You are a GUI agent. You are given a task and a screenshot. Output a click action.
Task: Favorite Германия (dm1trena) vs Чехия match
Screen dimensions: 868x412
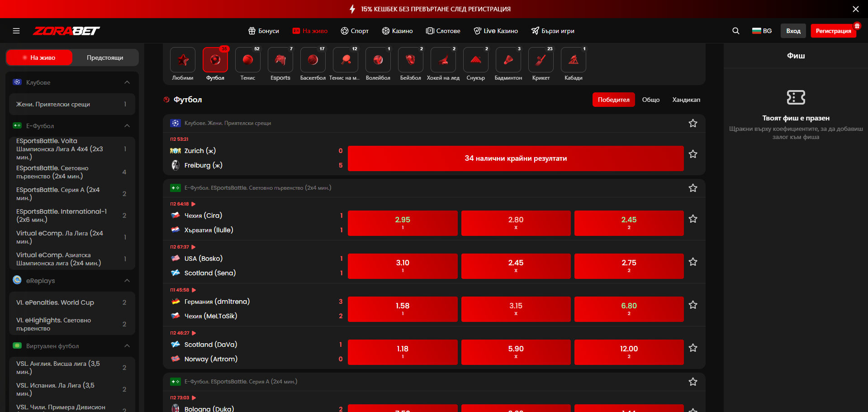[x=693, y=305]
